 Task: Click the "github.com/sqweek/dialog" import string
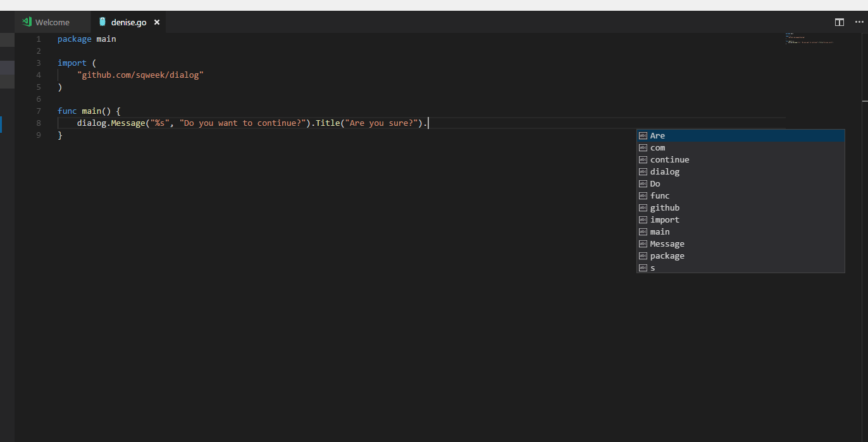click(x=140, y=75)
